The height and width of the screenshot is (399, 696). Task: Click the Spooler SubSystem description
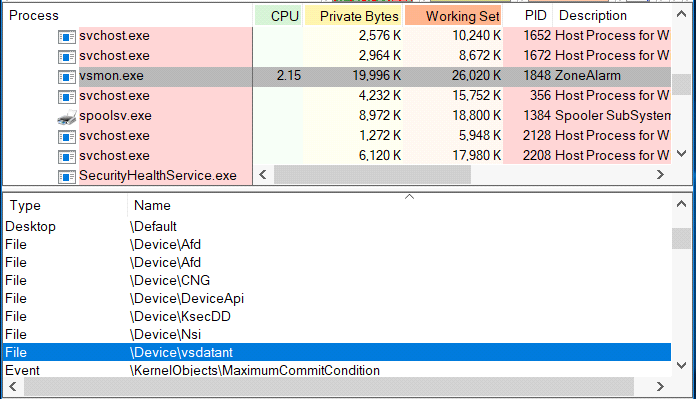613,116
